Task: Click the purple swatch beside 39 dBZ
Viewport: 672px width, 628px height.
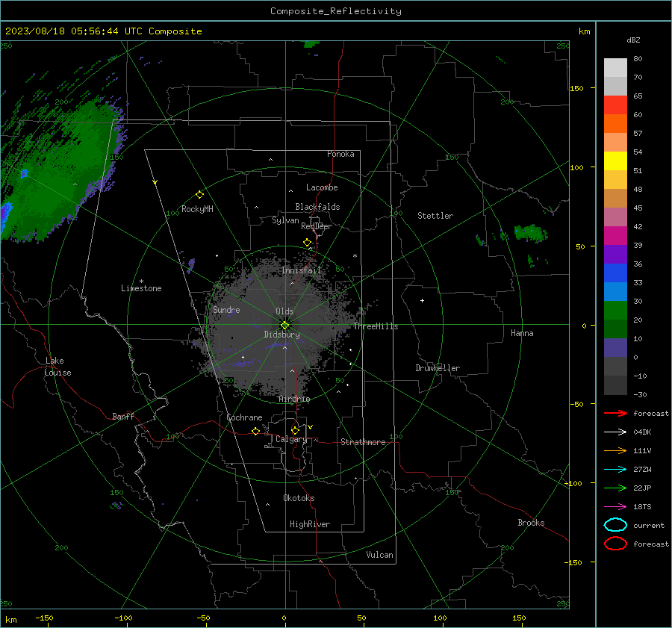Action: [x=615, y=254]
